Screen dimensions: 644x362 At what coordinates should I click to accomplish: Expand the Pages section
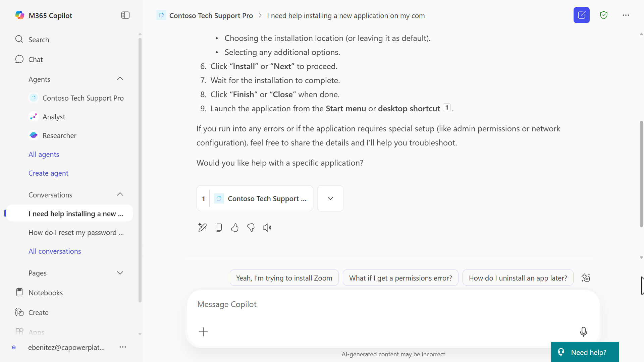coord(120,273)
